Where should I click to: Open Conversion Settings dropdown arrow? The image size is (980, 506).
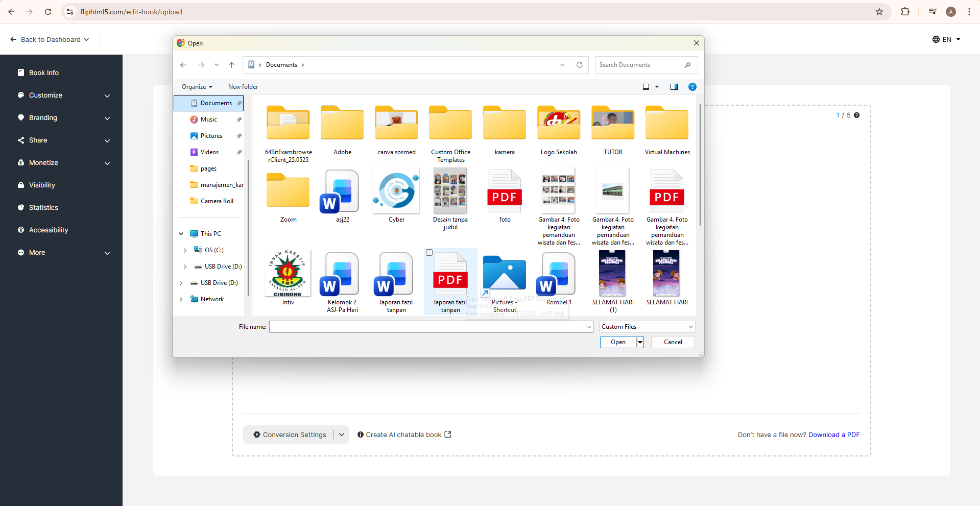pos(342,435)
